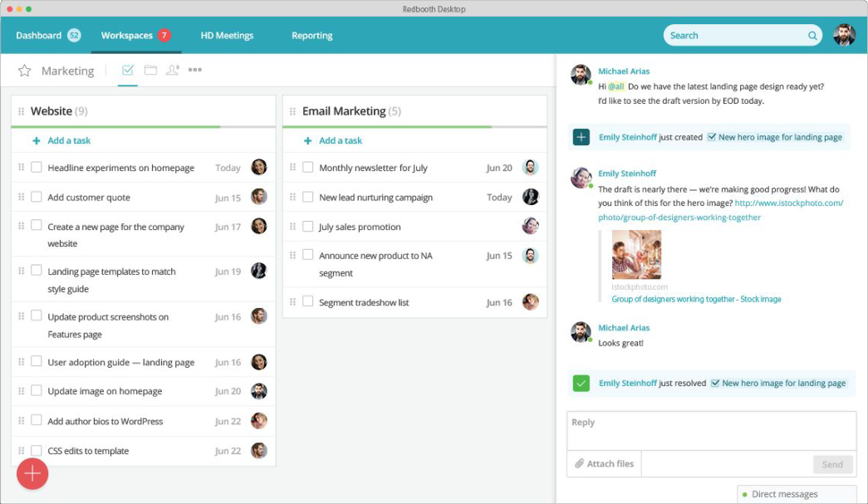The height and width of the screenshot is (504, 868).
Task: Click Emily Steinhoff's chat avatar
Action: coord(581,177)
